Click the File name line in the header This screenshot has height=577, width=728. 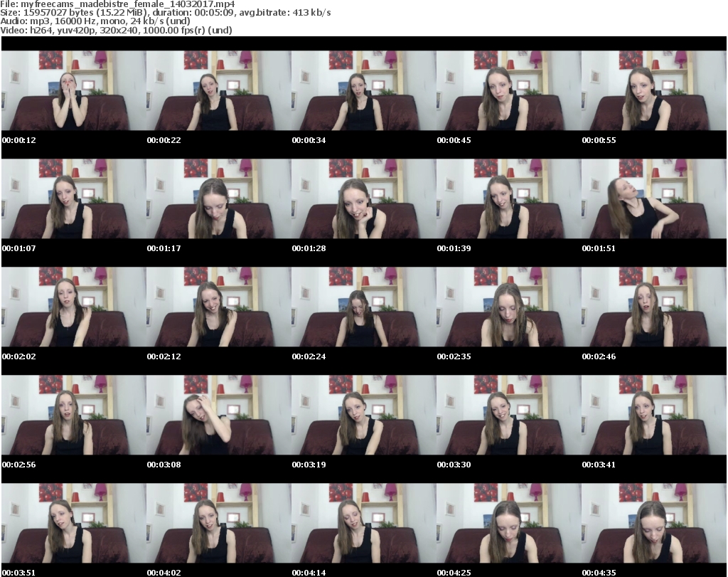[117, 4]
